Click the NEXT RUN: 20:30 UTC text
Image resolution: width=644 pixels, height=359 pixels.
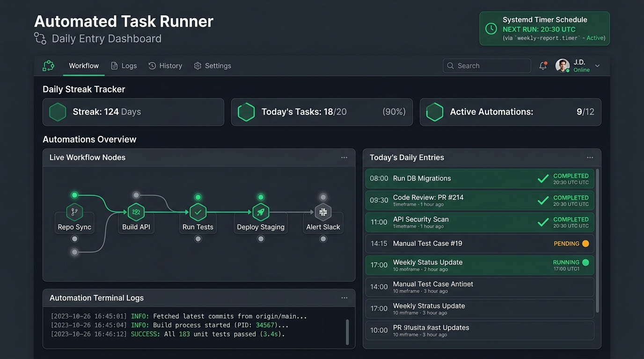539,29
